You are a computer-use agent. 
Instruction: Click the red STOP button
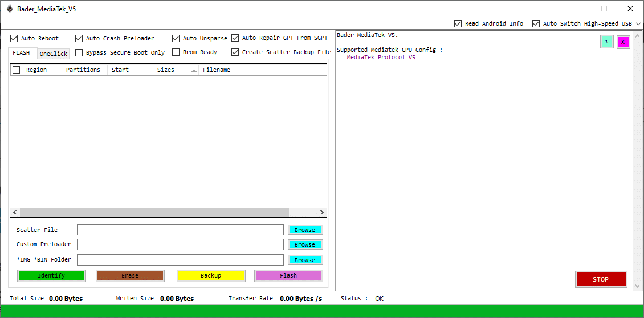pyautogui.click(x=601, y=279)
